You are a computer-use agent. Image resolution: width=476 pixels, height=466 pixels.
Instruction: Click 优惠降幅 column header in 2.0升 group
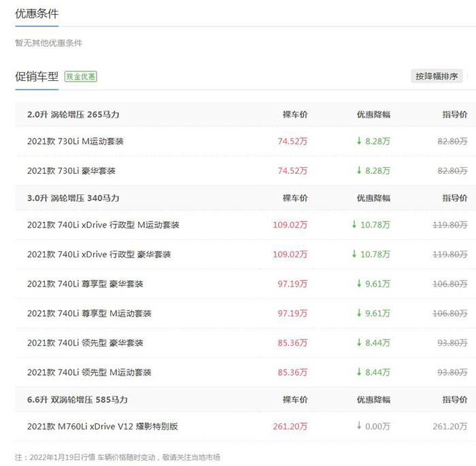373,115
